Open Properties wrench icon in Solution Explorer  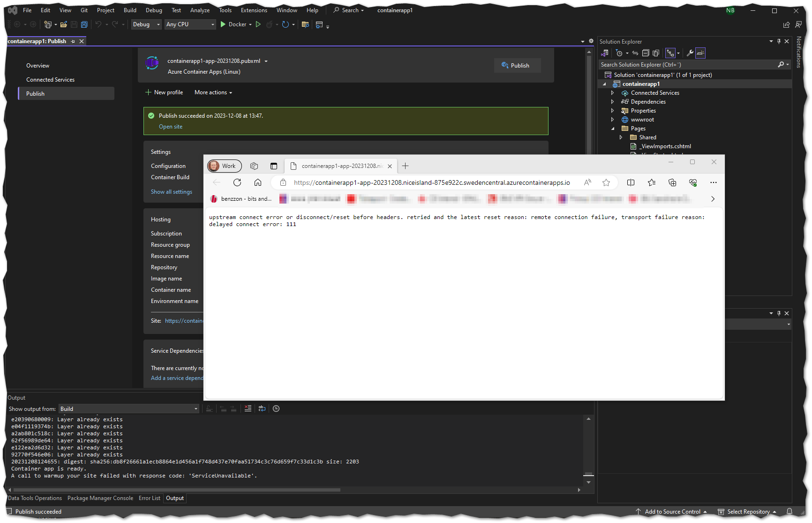coord(690,53)
